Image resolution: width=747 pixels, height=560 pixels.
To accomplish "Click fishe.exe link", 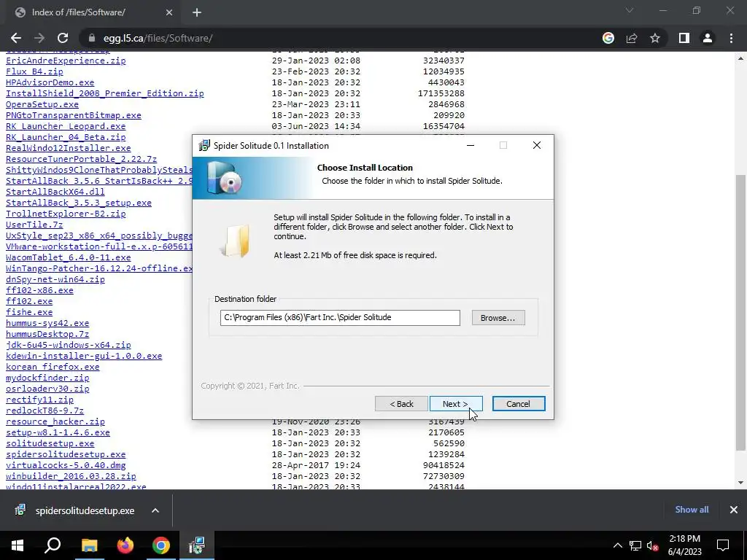I will pos(29,312).
